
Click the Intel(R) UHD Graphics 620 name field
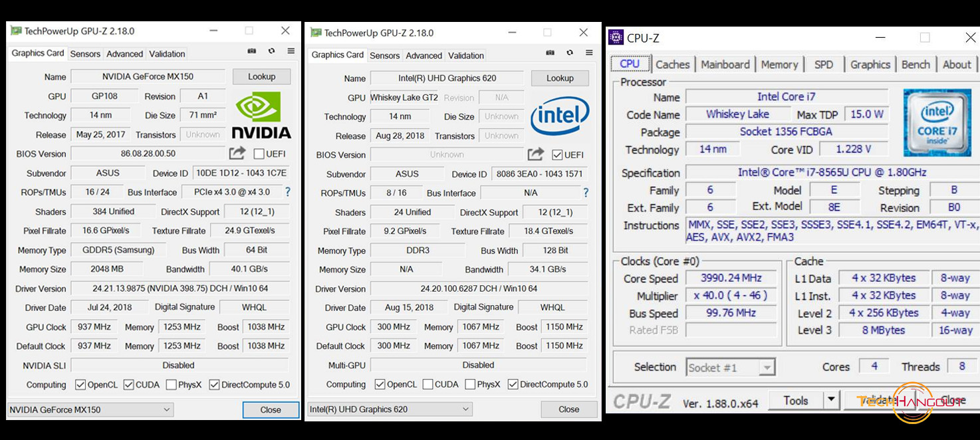(447, 78)
